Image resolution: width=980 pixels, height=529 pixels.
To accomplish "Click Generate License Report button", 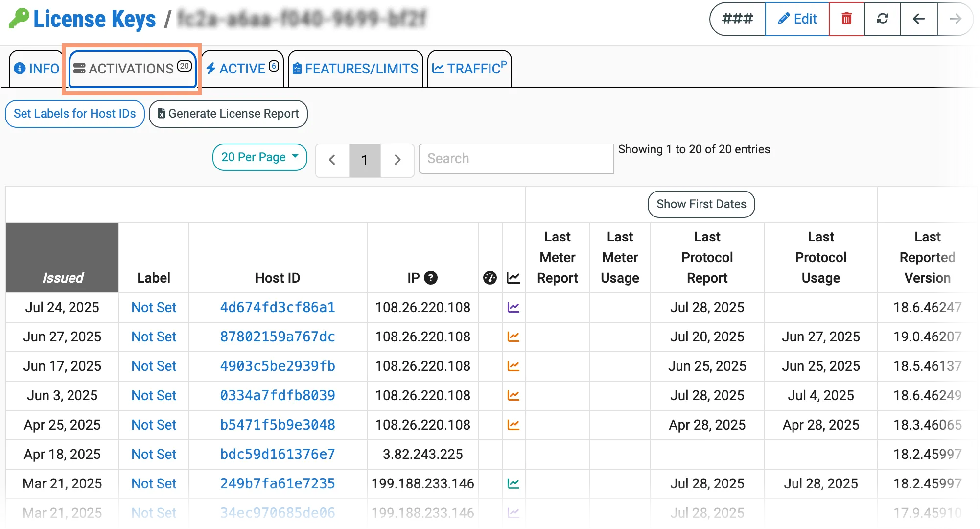I will tap(228, 114).
